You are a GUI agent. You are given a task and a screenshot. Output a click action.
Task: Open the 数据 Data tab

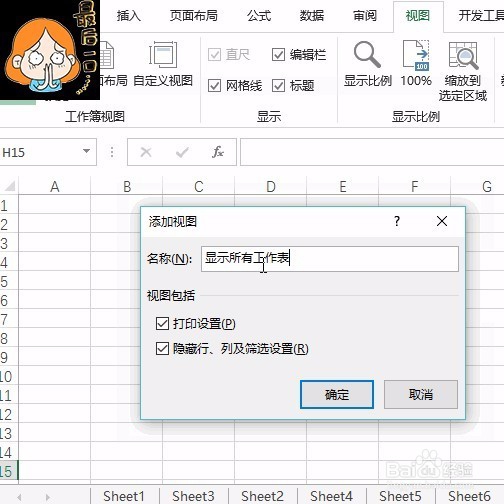(312, 16)
